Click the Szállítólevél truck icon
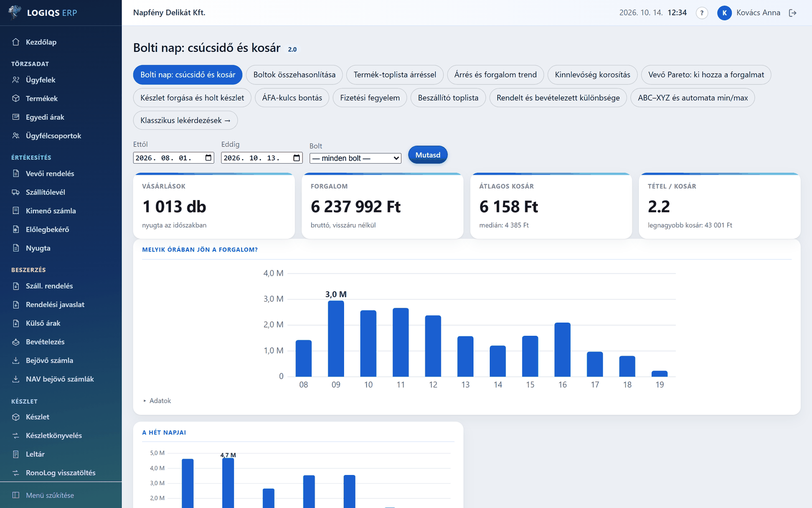This screenshot has width=812, height=508. tap(16, 192)
